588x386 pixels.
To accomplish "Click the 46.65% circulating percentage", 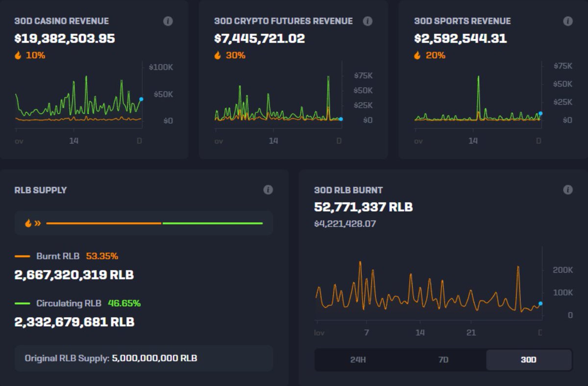I will click(124, 304).
